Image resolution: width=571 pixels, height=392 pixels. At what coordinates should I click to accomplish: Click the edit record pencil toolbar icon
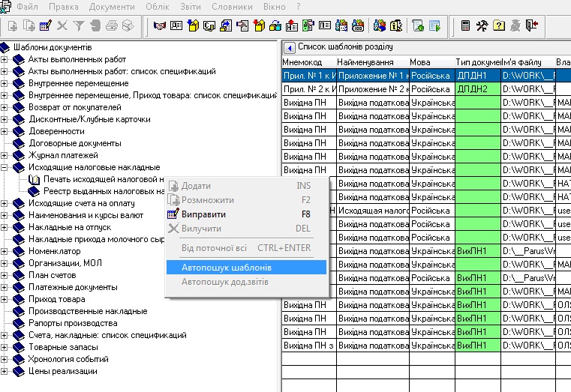[x=45, y=25]
